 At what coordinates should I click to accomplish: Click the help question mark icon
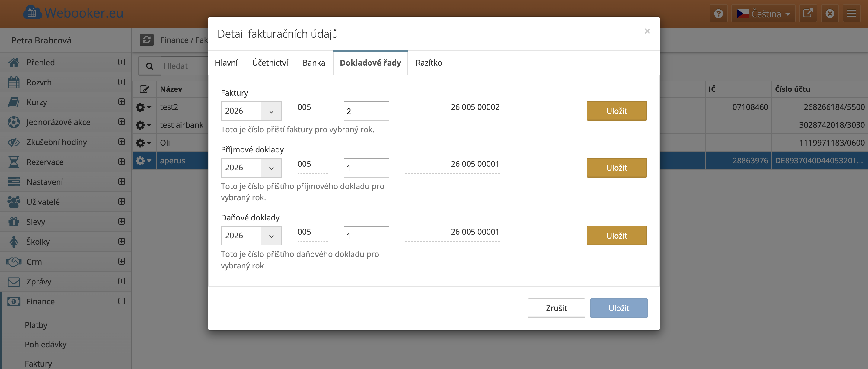[718, 14]
